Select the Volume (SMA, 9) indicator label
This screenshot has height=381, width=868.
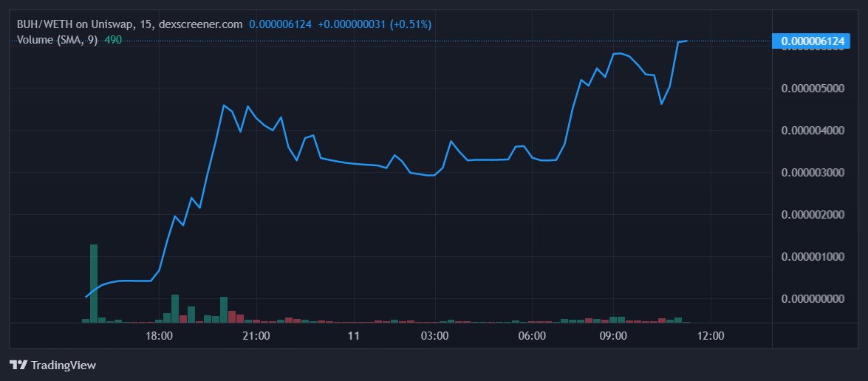tap(58, 40)
